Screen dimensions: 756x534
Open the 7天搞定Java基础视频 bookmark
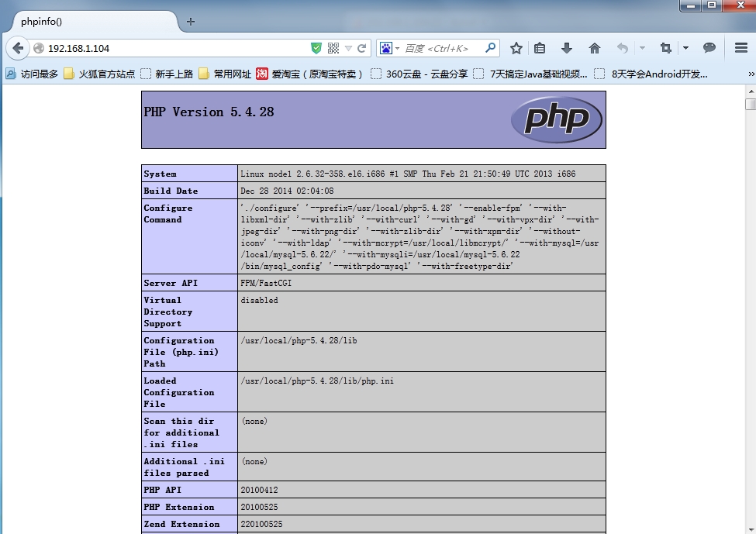[530, 74]
